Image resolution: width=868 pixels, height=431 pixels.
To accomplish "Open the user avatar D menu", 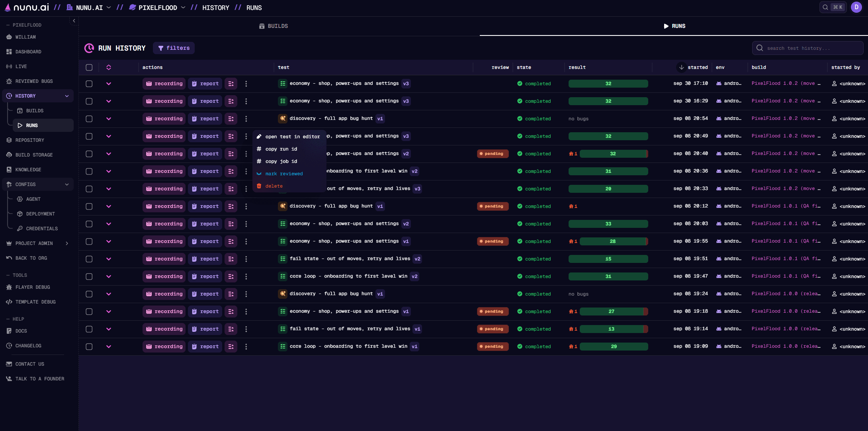I will point(856,7).
